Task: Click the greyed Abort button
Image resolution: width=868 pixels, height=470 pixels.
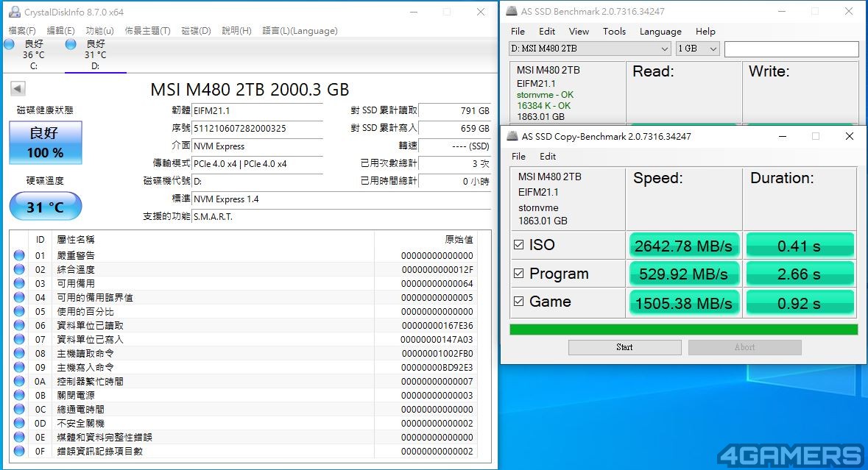Action: tap(744, 347)
